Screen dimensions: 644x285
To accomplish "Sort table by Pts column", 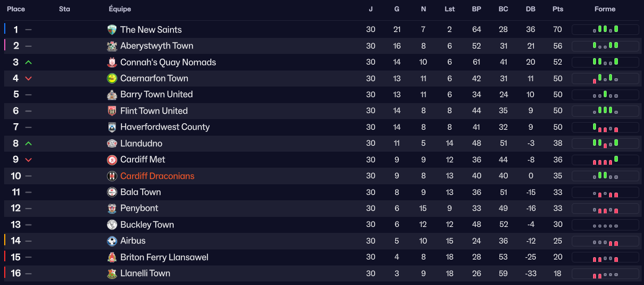I will 558,9.
